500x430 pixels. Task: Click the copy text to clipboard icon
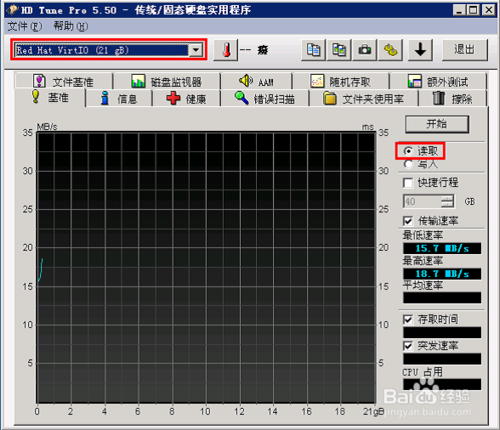coord(313,50)
